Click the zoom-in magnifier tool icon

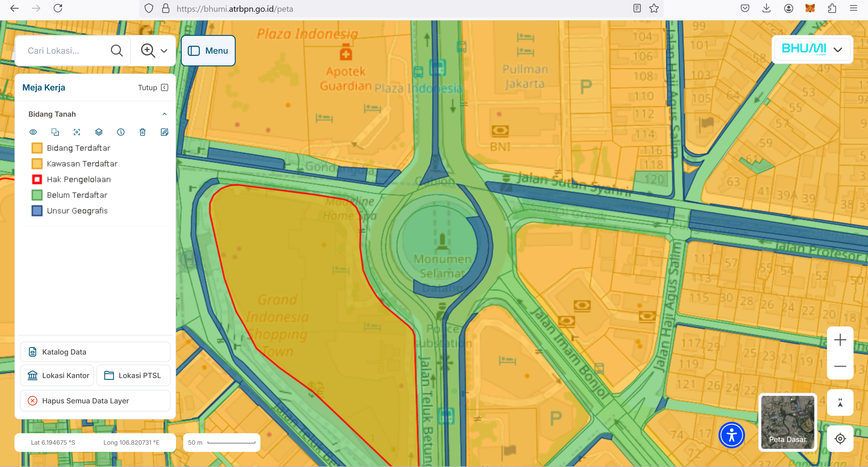tap(148, 51)
